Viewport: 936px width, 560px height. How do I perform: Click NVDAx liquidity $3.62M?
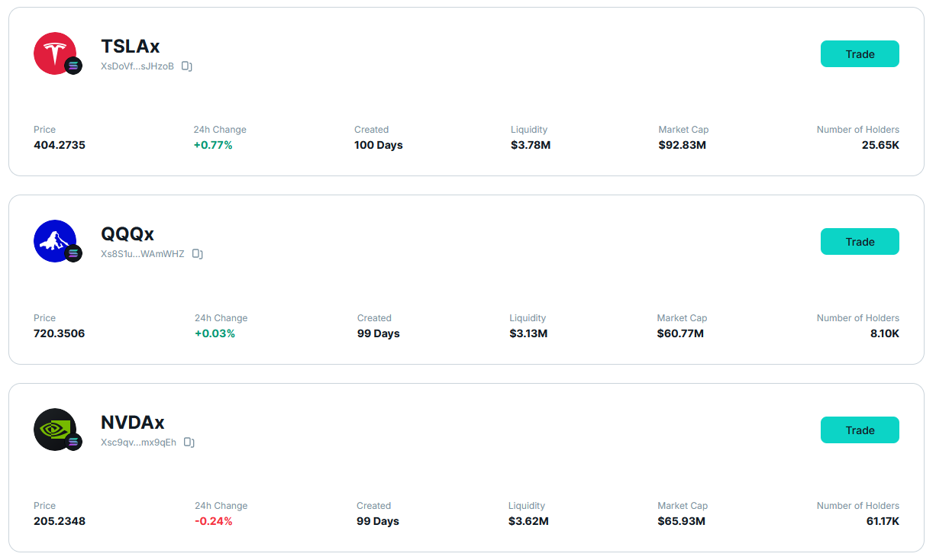pyautogui.click(x=528, y=521)
